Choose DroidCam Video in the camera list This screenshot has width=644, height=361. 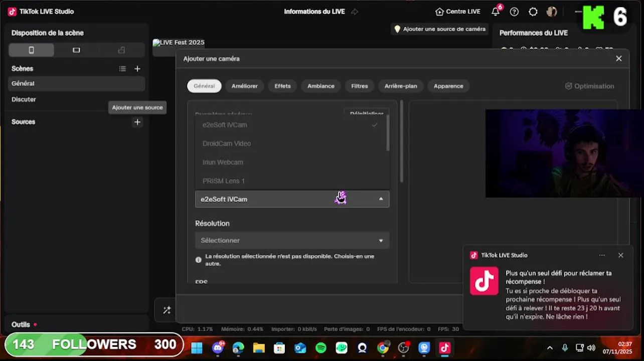coord(291,143)
